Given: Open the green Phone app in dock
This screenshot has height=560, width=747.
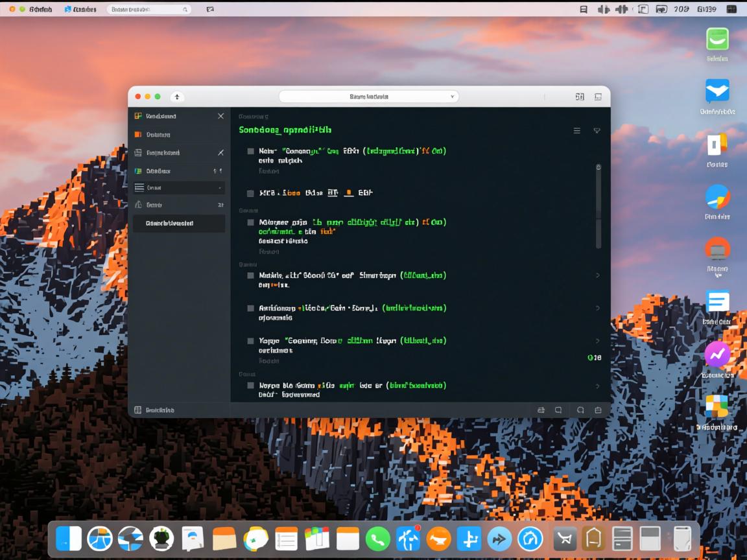Looking at the screenshot, I should [377, 539].
